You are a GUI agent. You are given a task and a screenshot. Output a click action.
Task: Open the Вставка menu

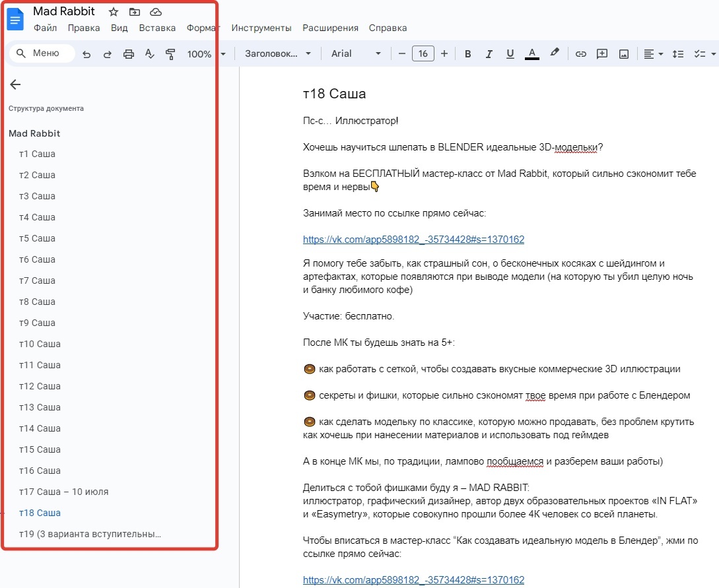click(x=157, y=28)
